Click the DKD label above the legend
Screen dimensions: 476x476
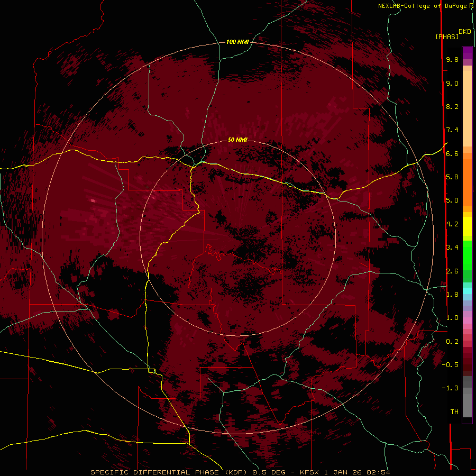click(465, 32)
